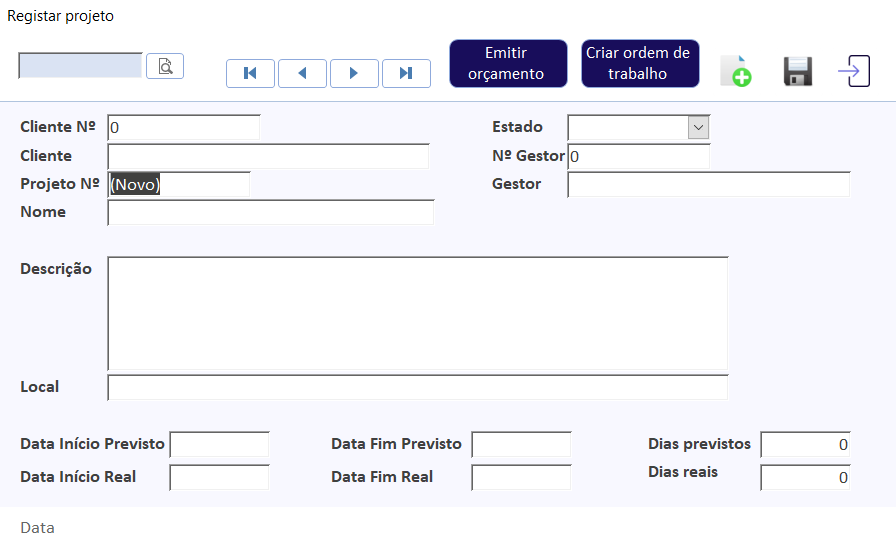This screenshot has width=896, height=553.
Task: Select the Local input field
Action: click(418, 387)
